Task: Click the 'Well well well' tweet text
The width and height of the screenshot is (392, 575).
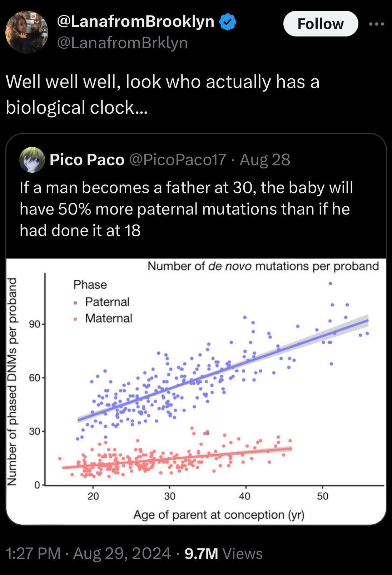Action: (x=163, y=94)
